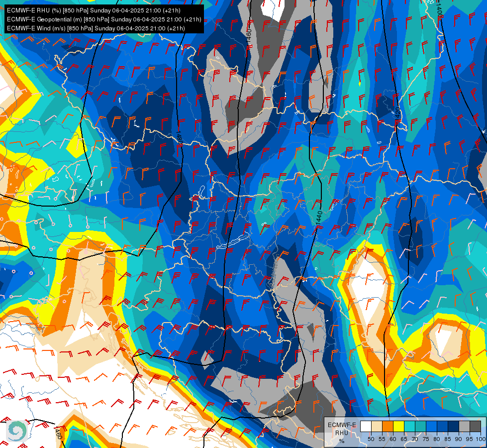Pick the cyan 65-70 legend swatch

(x=409, y=426)
